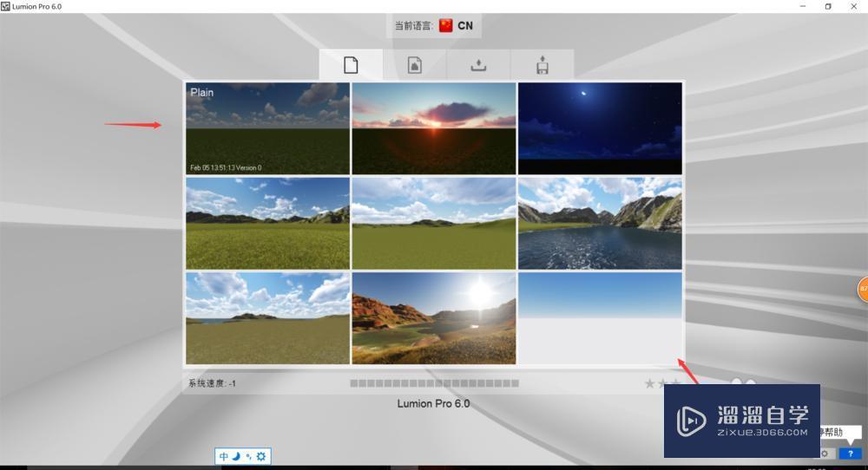Open the New Scene tab with blank page icon
The image size is (868, 470).
pyautogui.click(x=351, y=65)
